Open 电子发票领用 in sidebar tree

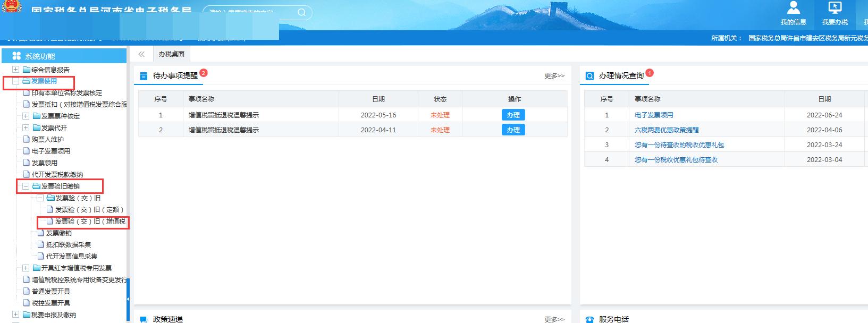(50, 151)
